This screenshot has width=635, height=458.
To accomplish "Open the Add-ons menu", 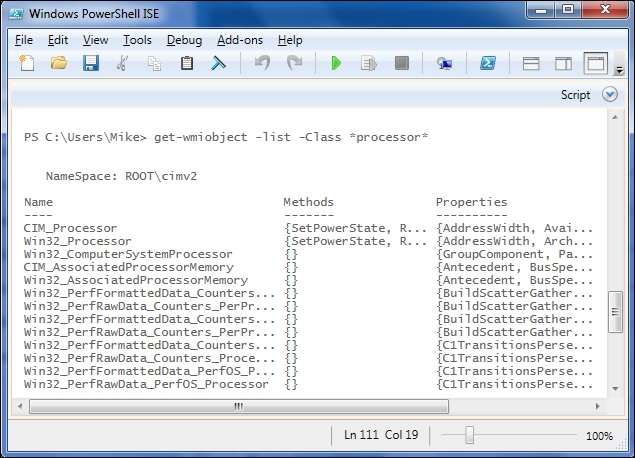I will pos(239,40).
